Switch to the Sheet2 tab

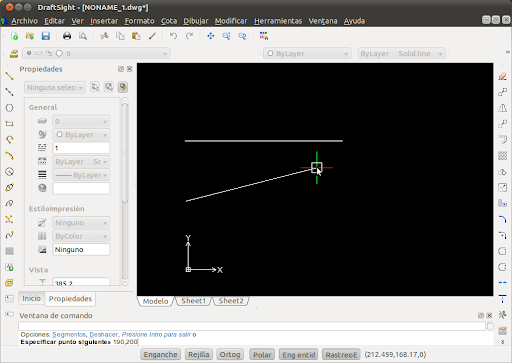coord(231,301)
